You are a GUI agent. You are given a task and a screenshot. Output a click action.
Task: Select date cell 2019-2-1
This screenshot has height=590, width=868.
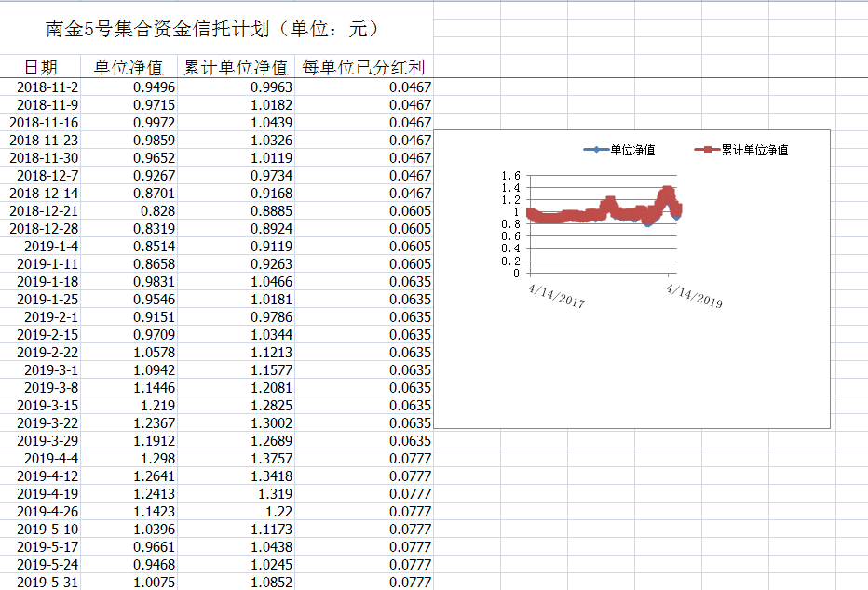(40, 316)
